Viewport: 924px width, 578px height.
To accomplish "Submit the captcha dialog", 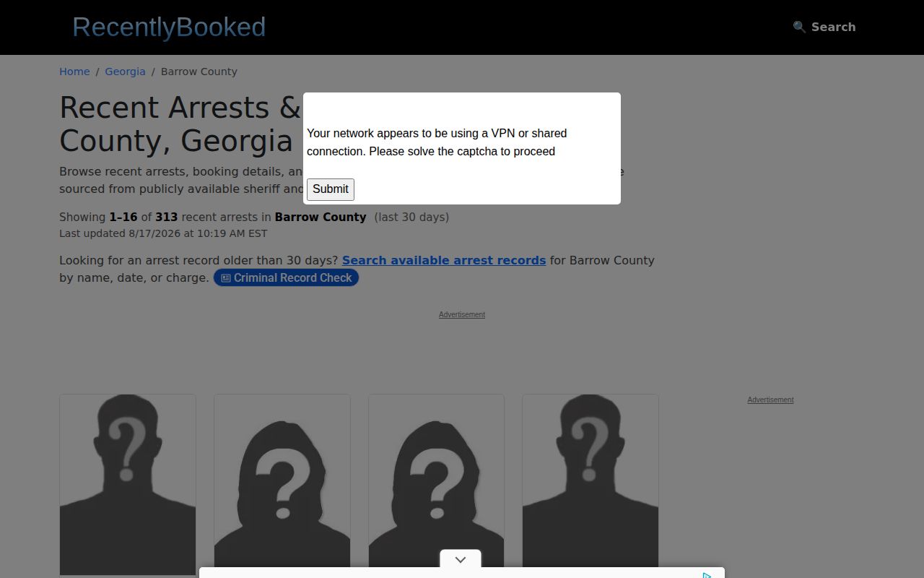I will tap(331, 189).
